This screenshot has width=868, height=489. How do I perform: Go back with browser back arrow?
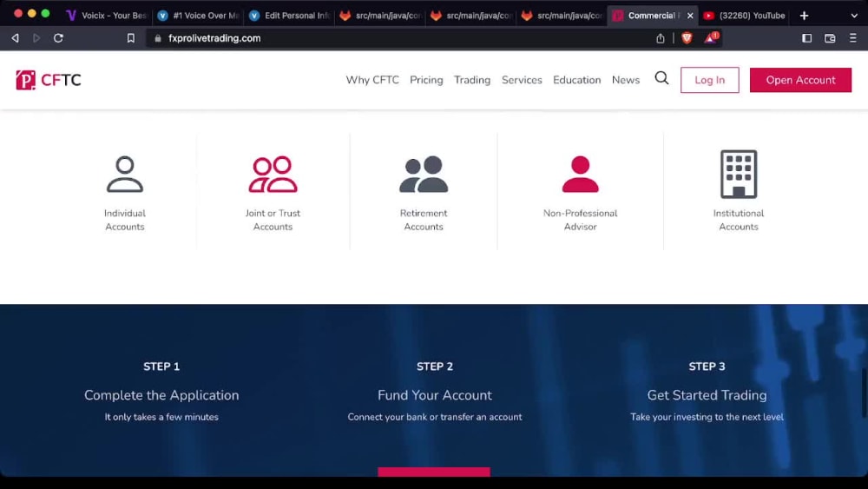(15, 38)
